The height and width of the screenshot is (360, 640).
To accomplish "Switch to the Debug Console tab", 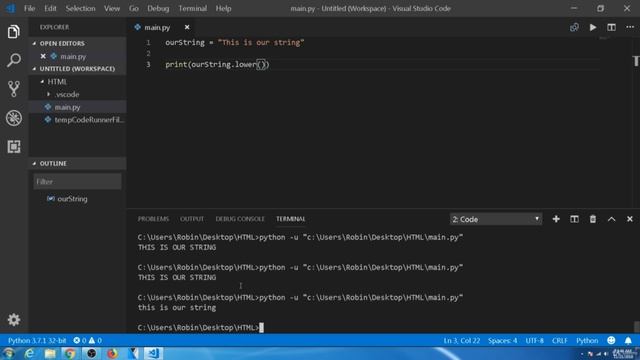I will 240,219.
